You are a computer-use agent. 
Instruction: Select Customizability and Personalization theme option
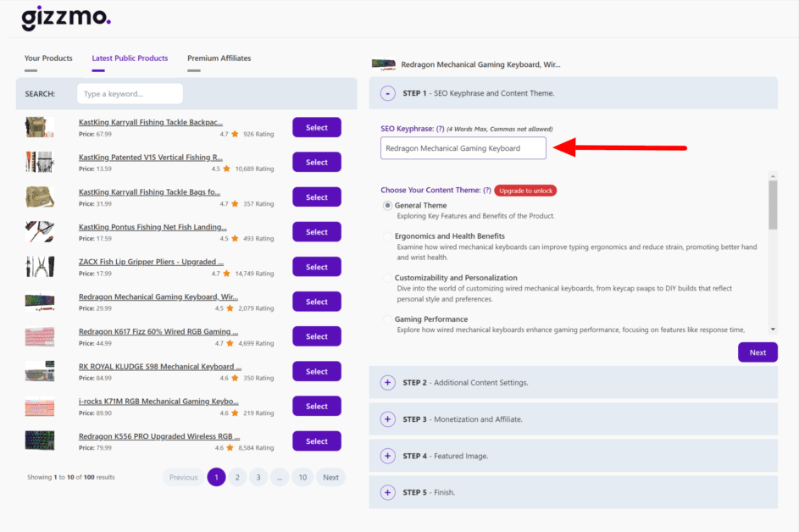point(387,278)
